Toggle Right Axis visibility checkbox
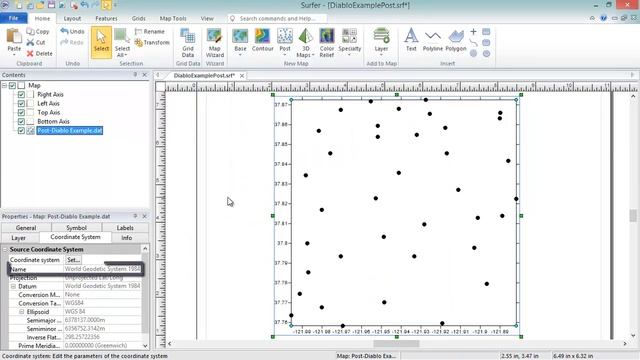 21,94
